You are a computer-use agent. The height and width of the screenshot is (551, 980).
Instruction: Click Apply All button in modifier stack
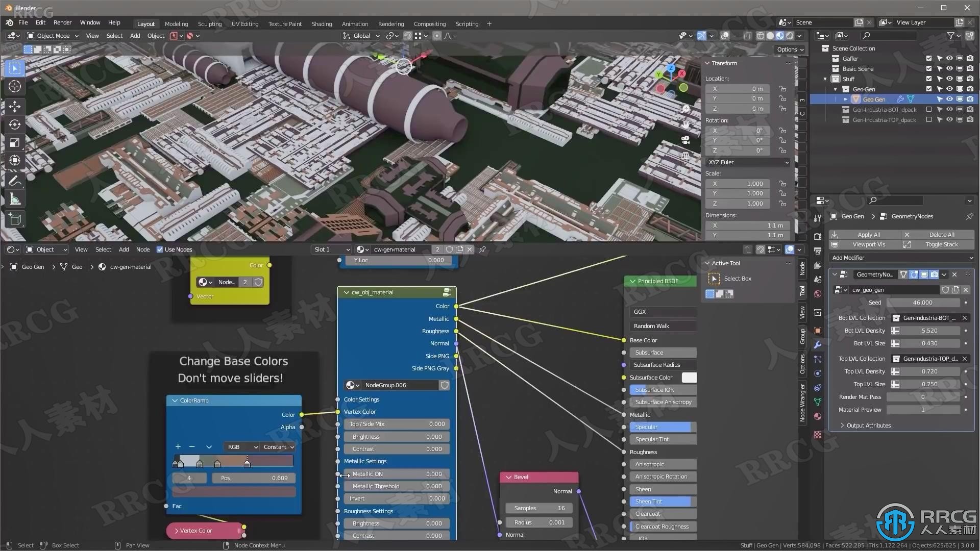868,234
